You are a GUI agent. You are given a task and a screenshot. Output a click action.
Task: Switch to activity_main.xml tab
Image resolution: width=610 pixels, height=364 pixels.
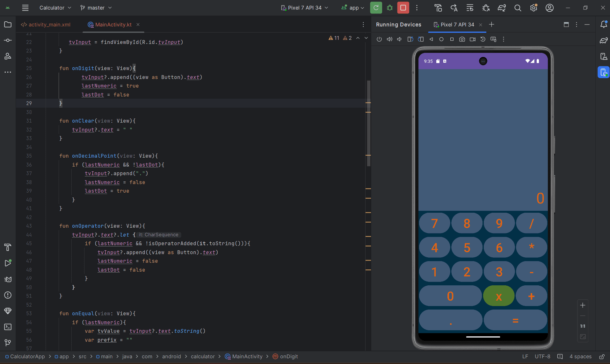click(x=46, y=25)
